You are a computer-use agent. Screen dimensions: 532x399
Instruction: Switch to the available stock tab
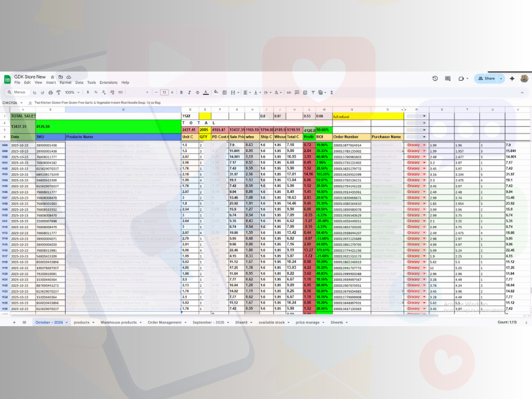point(274,322)
